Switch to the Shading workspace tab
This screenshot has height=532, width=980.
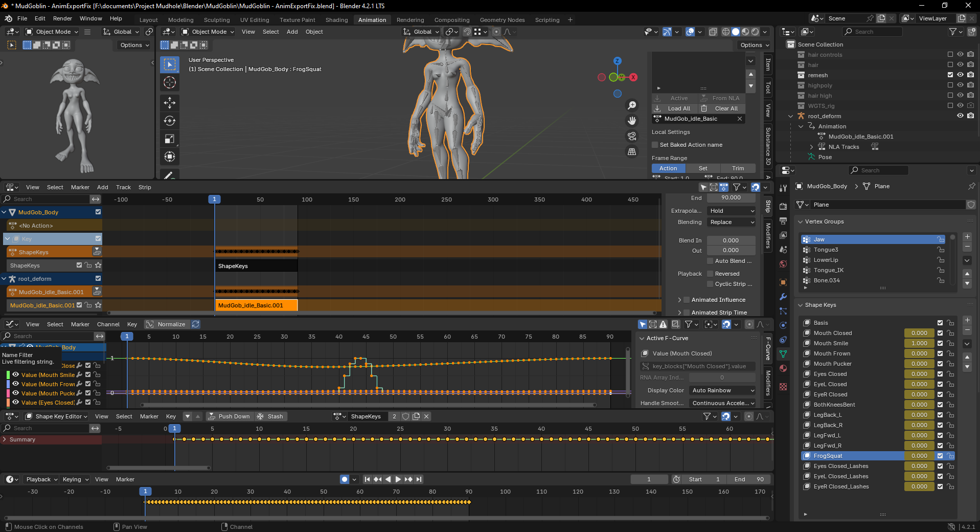click(x=336, y=20)
